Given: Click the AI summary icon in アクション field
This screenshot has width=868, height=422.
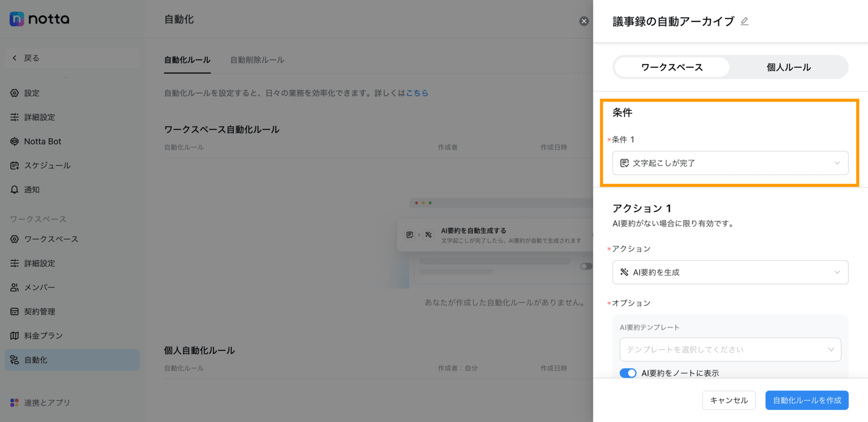Looking at the screenshot, I should pyautogui.click(x=624, y=272).
